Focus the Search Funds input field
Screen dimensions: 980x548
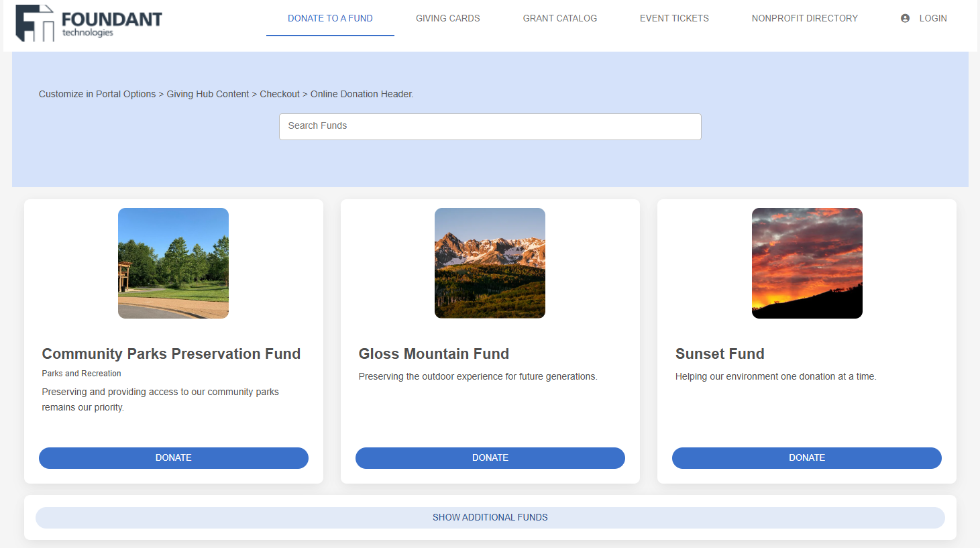(x=490, y=126)
